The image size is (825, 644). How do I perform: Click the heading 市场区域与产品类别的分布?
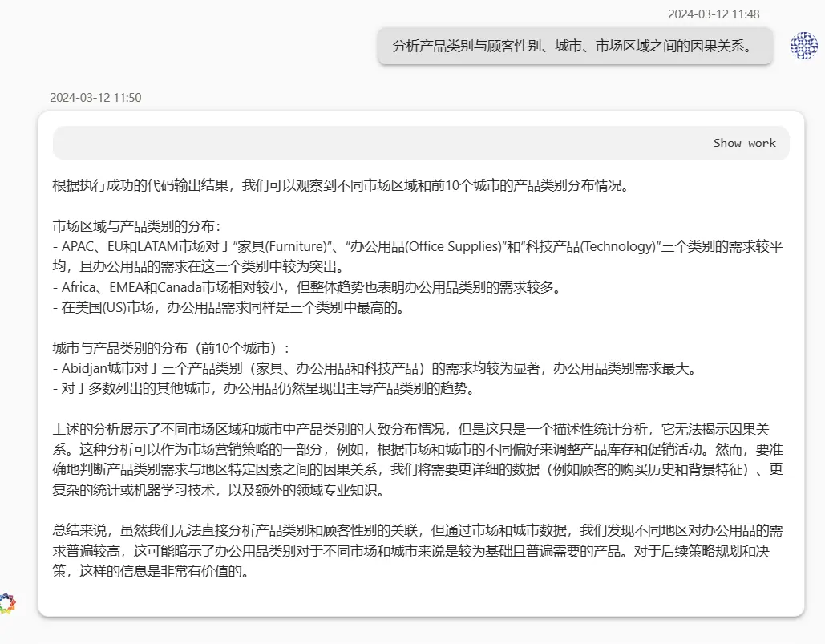[x=137, y=226]
